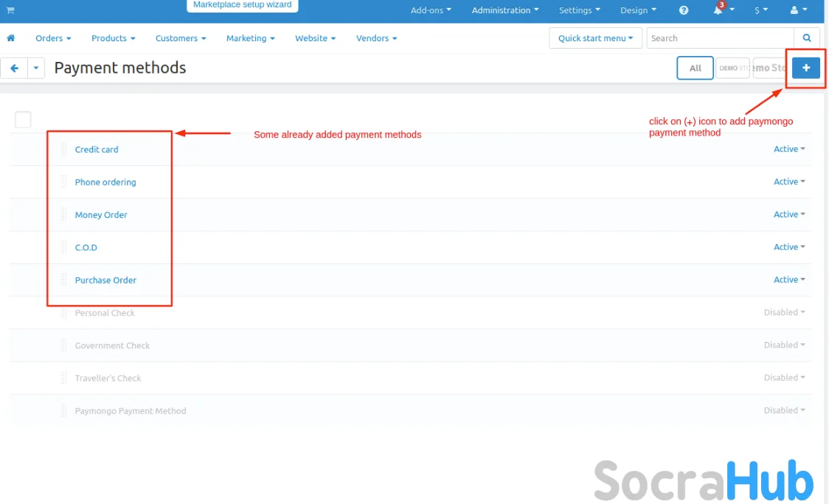Open the Orders menu
Screen dimensions: 829x504
(53, 38)
